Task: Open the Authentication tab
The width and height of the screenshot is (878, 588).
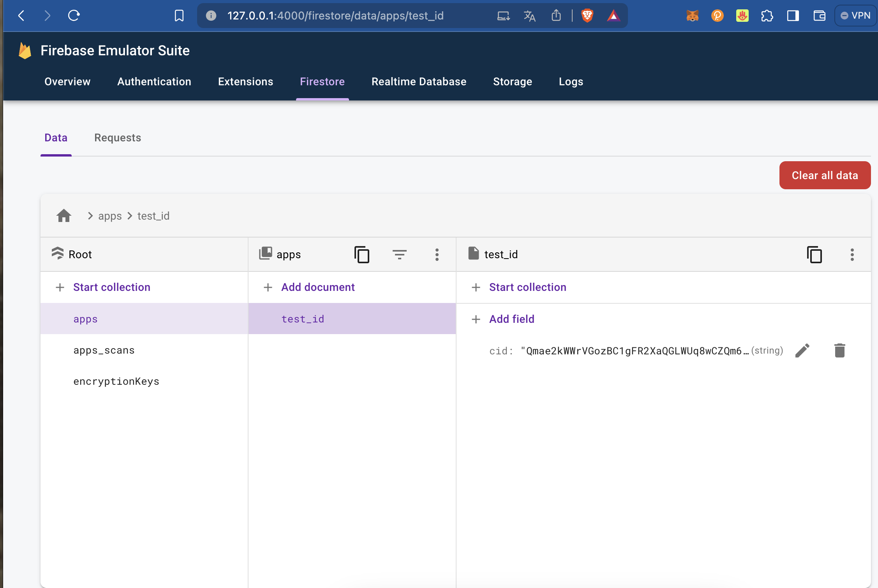Action: tap(154, 81)
